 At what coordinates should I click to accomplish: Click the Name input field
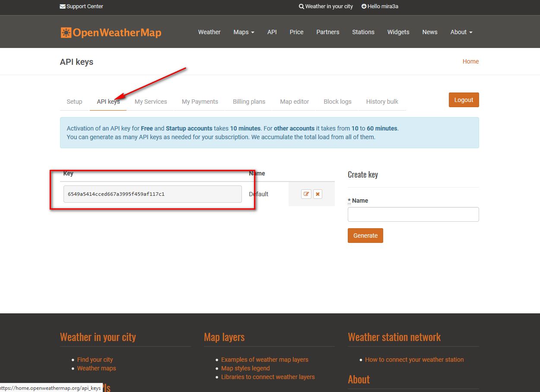(x=413, y=214)
